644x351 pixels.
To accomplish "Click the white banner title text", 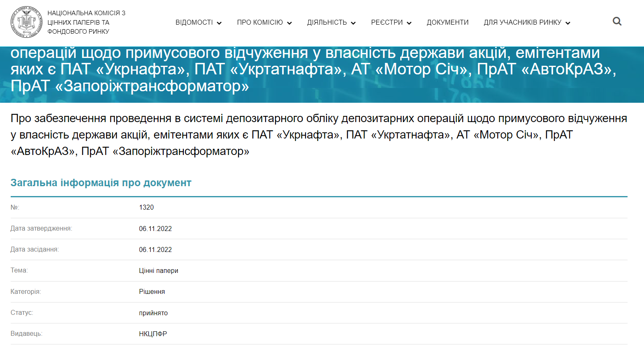I will click(313, 69).
